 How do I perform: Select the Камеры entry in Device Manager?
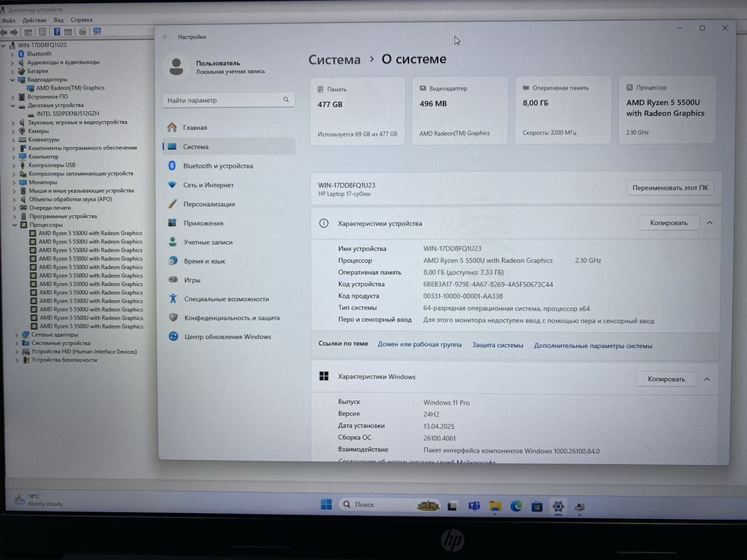point(38,131)
